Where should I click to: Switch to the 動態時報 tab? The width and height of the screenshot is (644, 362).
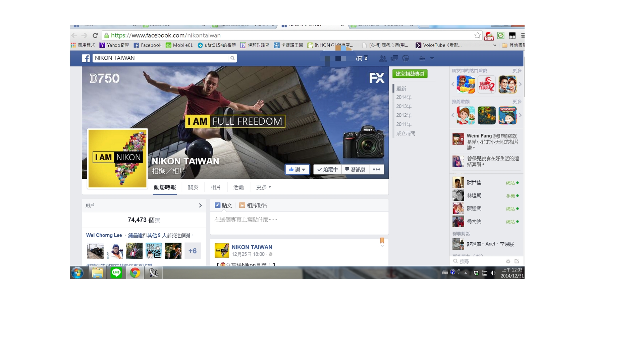coord(165,187)
